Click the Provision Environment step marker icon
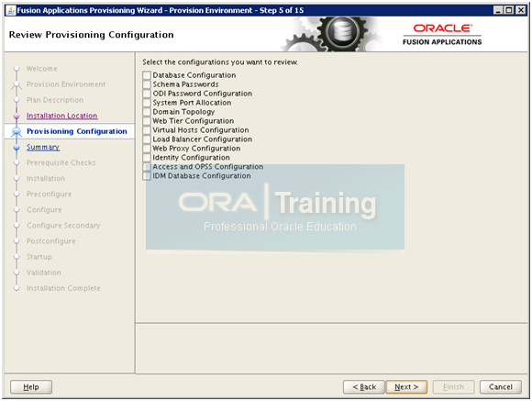The width and height of the screenshot is (532, 401). (x=17, y=85)
